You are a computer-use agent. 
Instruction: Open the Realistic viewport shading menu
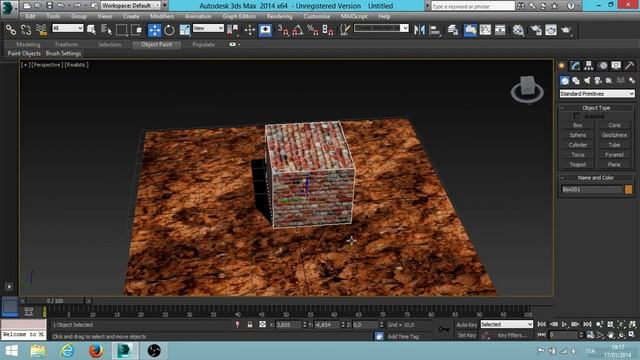coord(77,65)
